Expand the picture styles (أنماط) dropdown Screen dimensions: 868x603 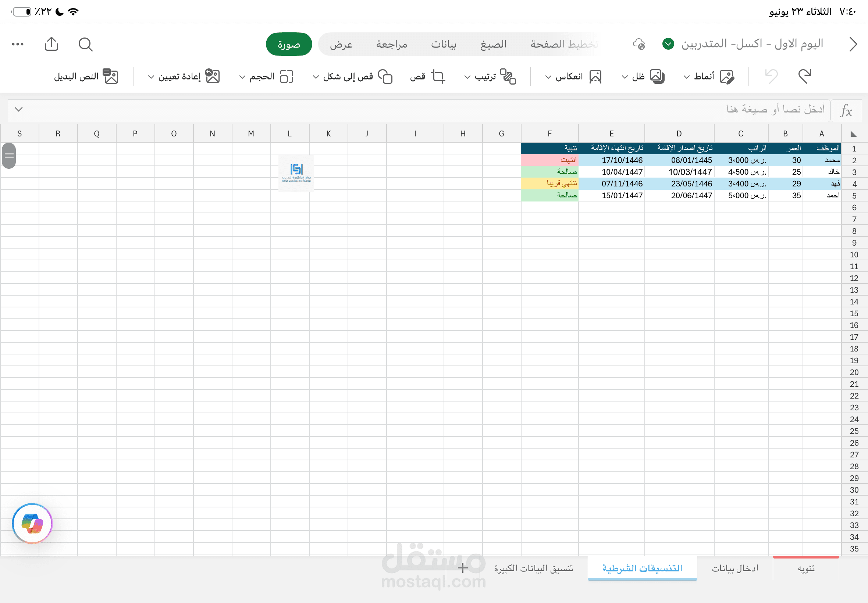(x=708, y=76)
